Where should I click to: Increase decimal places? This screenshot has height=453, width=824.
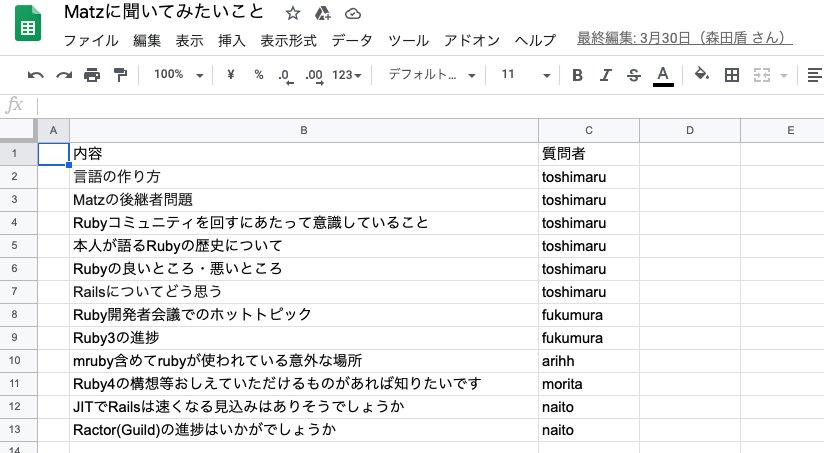click(314, 76)
